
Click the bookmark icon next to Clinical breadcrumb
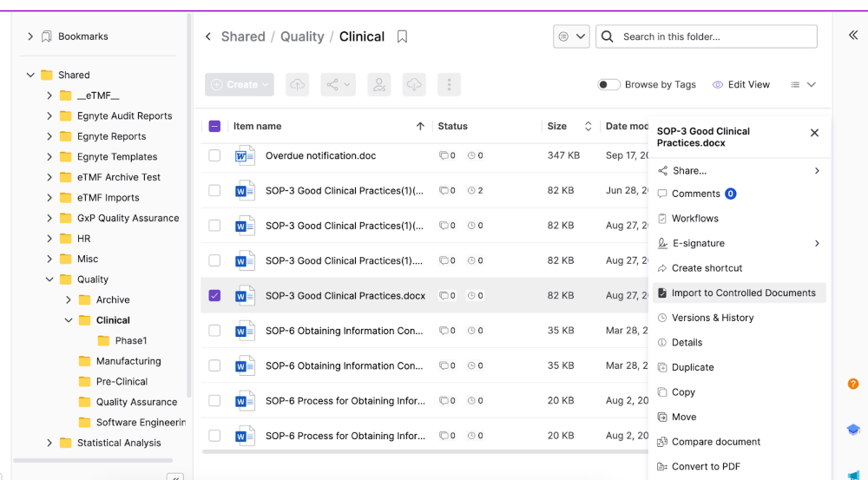point(403,36)
